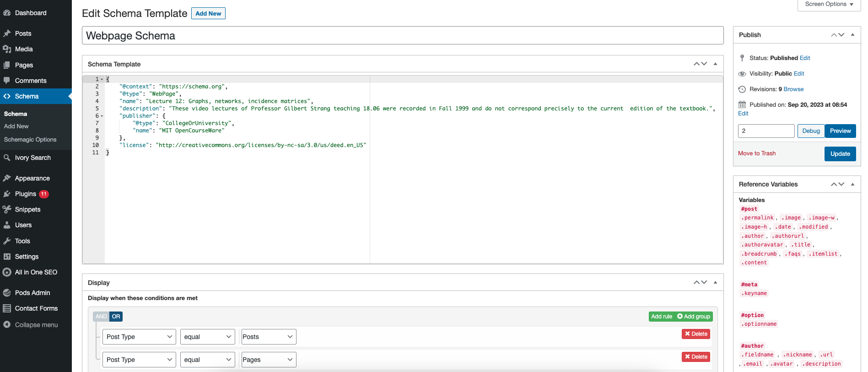The height and width of the screenshot is (372, 868).
Task: Click Add New button beside page title
Action: [208, 13]
